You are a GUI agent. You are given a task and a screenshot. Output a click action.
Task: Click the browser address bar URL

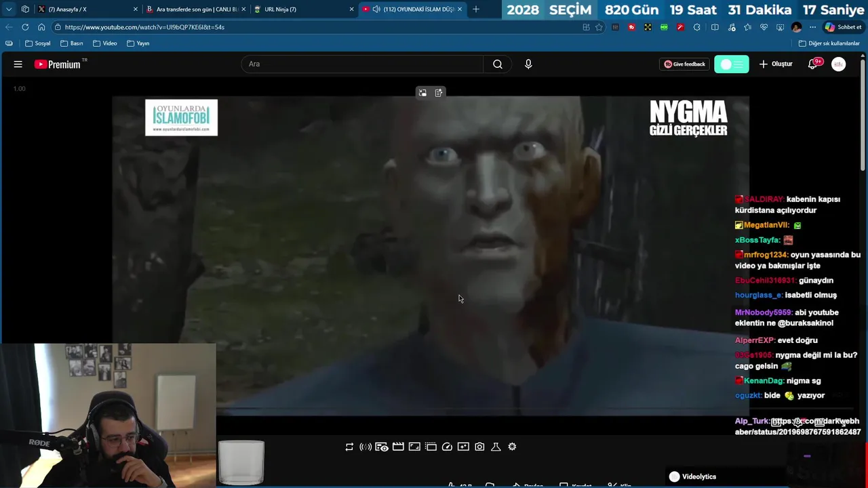pos(144,27)
